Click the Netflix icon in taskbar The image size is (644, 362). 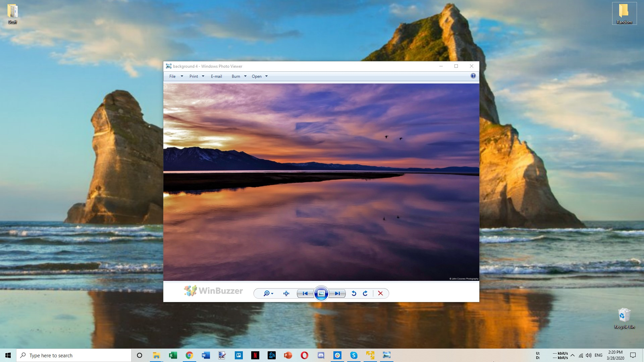point(255,355)
